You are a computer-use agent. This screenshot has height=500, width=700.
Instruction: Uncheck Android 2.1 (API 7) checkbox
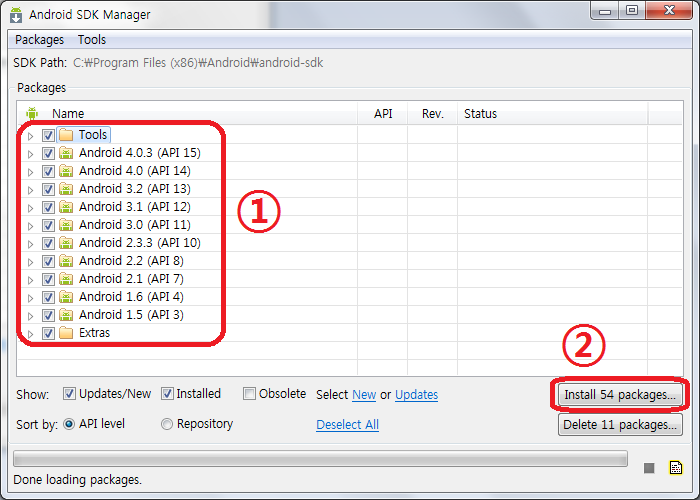48,279
